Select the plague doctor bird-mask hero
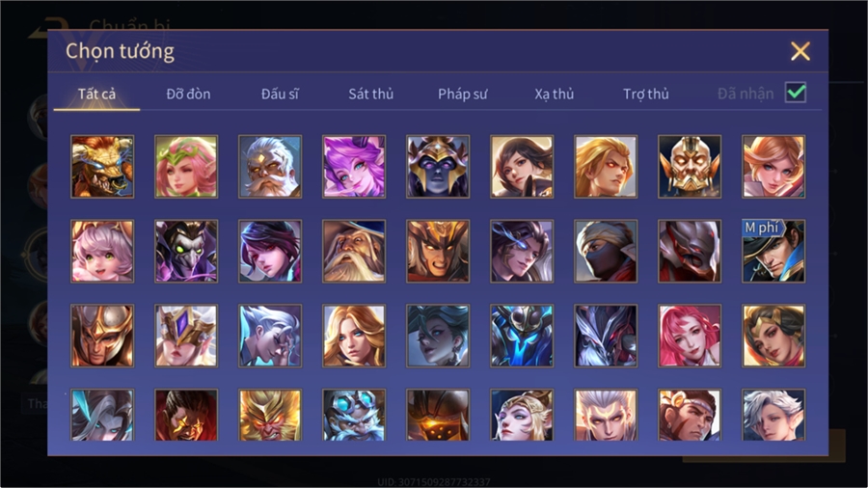The image size is (868, 488). click(x=186, y=251)
